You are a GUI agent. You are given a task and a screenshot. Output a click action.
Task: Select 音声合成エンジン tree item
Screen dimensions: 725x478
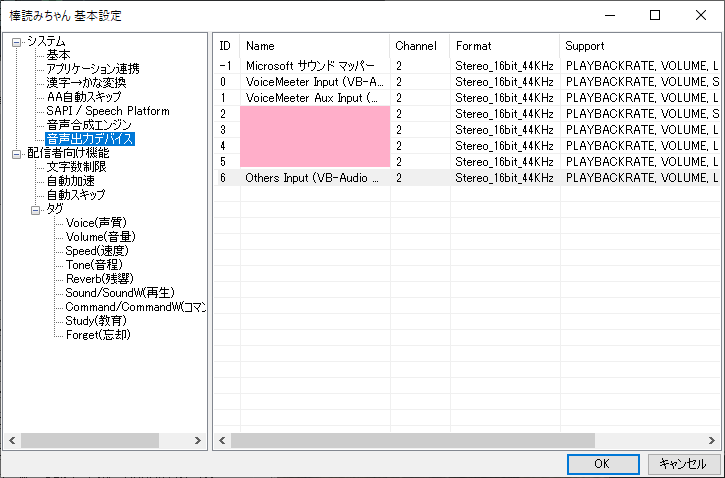(89, 125)
